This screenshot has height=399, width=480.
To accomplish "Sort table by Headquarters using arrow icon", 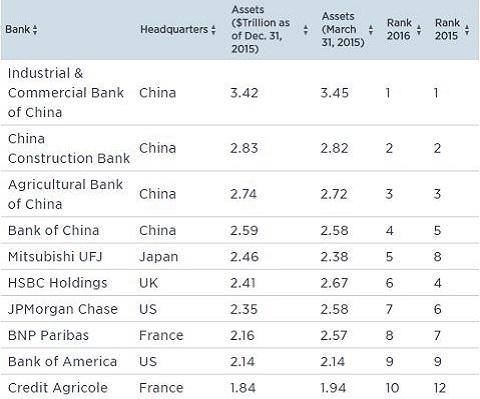I will (x=213, y=30).
